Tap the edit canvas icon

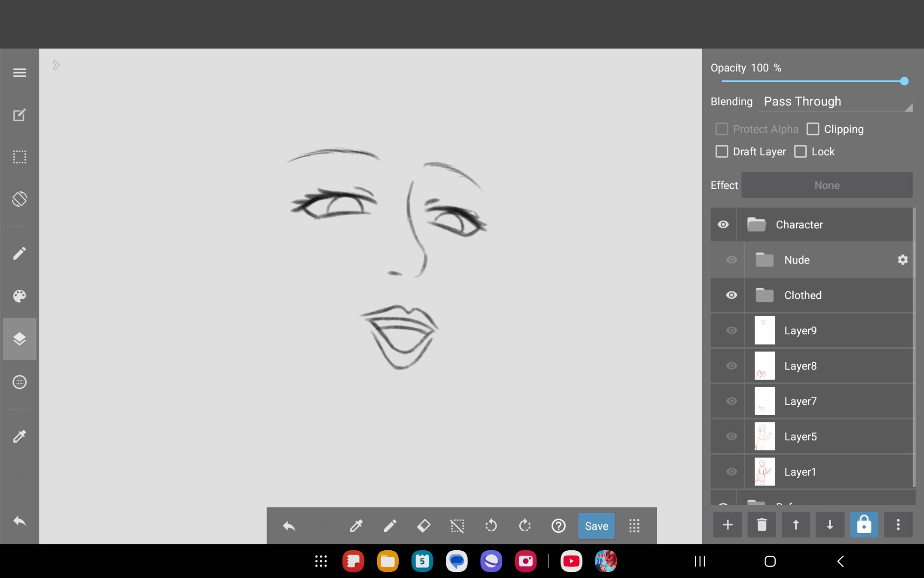19,115
